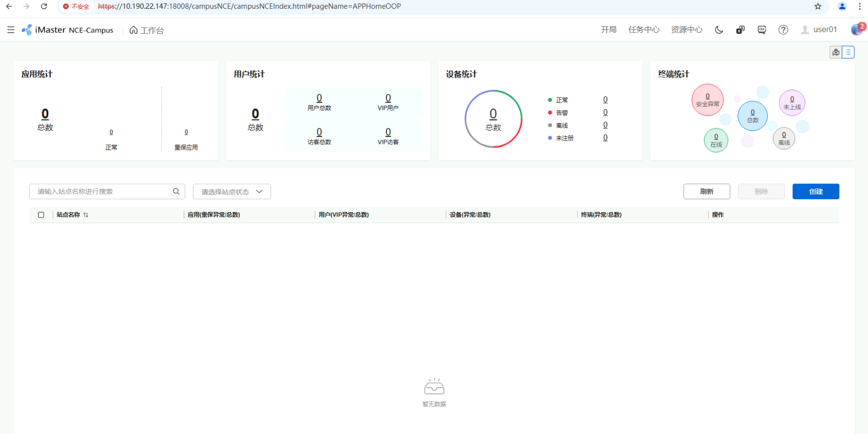Click the 工作台 home icon
Viewport: 868px width, 434px height.
133,30
